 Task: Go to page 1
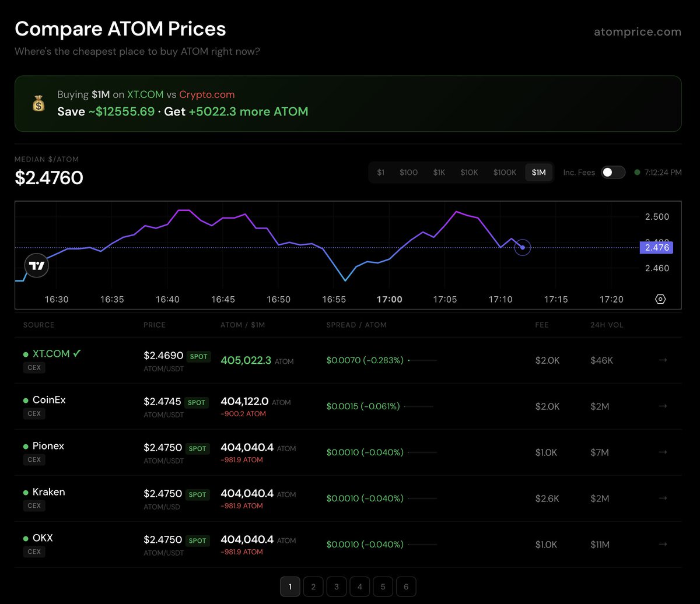(290, 587)
